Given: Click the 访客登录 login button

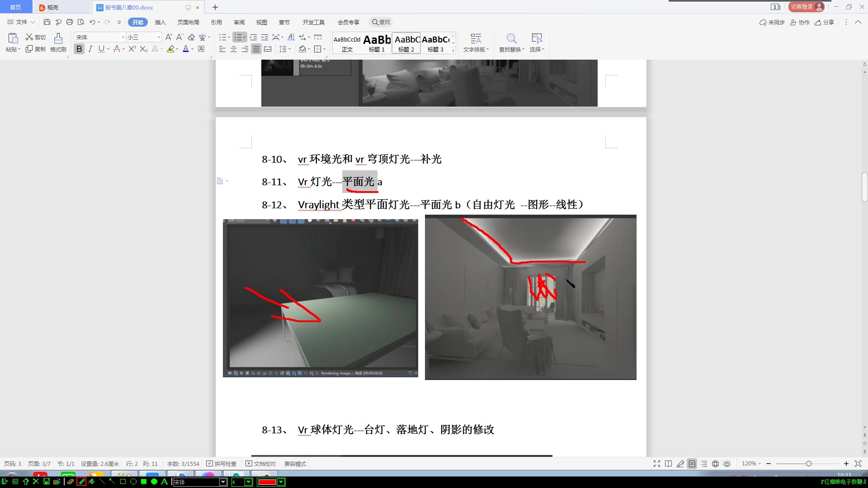Looking at the screenshot, I should click(806, 7).
